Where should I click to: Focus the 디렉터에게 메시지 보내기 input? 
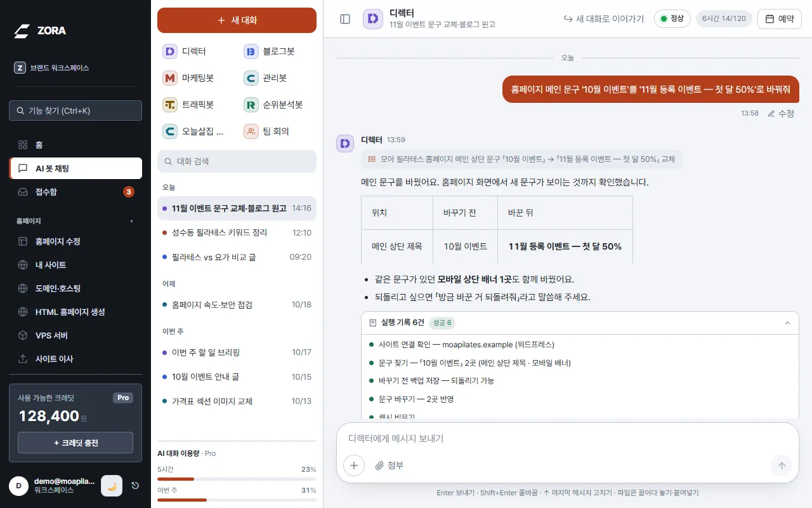(x=567, y=439)
